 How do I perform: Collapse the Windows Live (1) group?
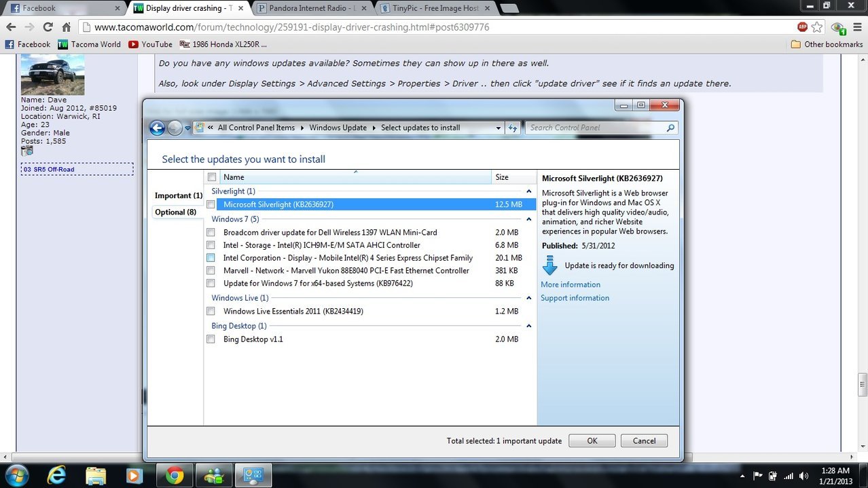point(529,298)
